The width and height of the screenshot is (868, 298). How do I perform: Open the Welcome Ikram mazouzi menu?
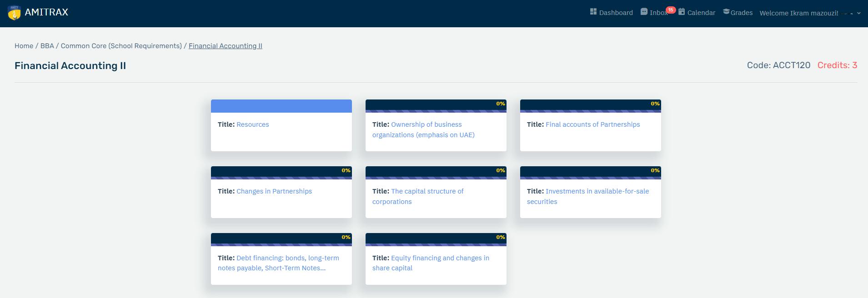click(798, 13)
